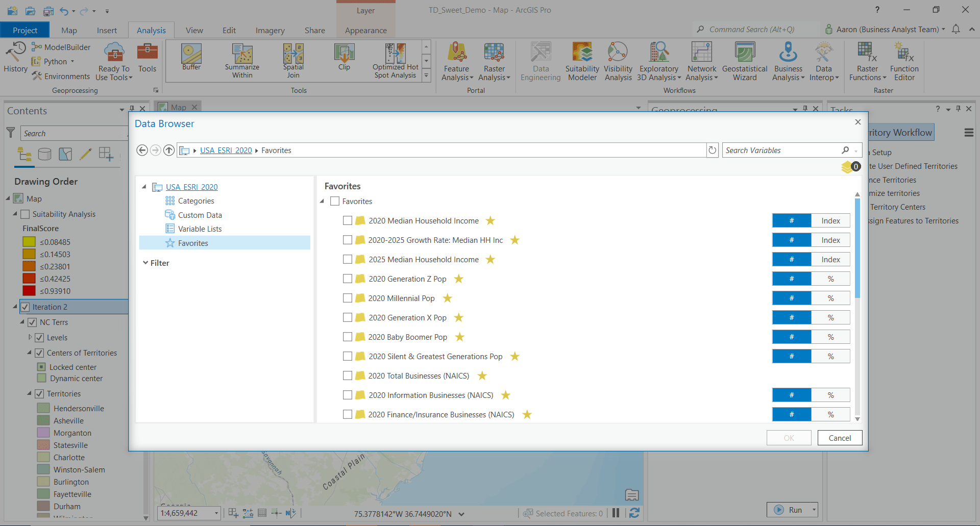This screenshot has width=980, height=526.
Task: Expand the Levels layer group
Action: pos(30,337)
